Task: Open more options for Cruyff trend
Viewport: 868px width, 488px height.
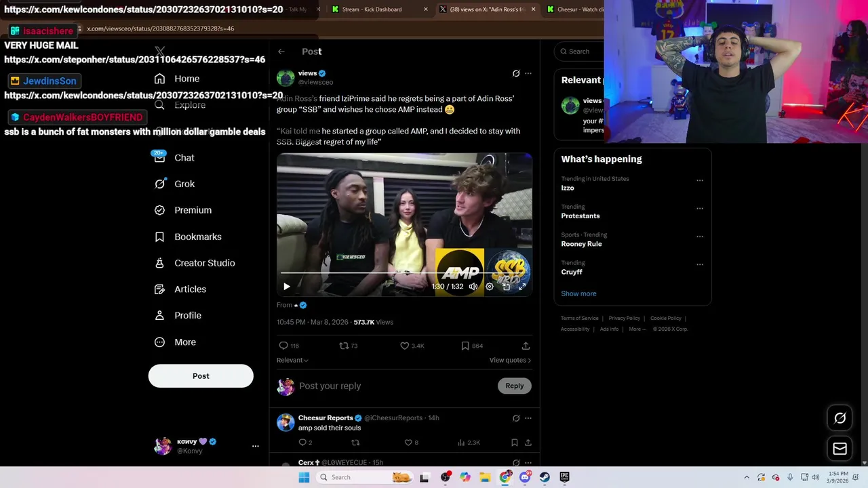Action: (700, 264)
